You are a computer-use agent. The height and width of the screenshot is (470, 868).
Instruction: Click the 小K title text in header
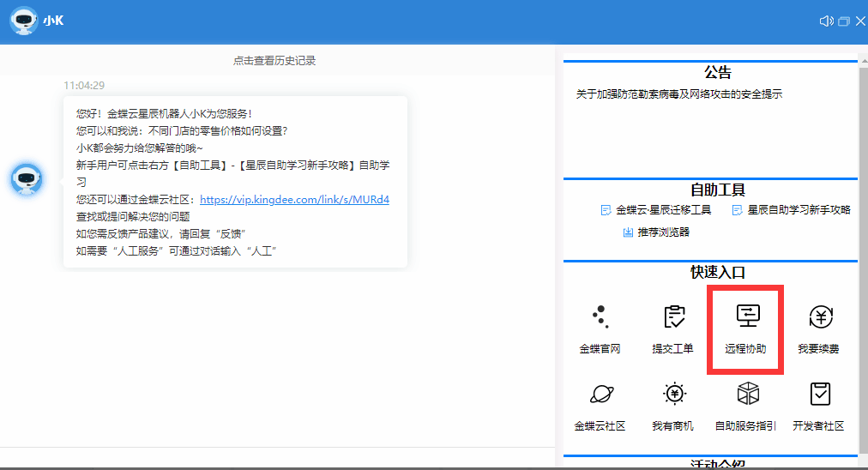click(54, 21)
